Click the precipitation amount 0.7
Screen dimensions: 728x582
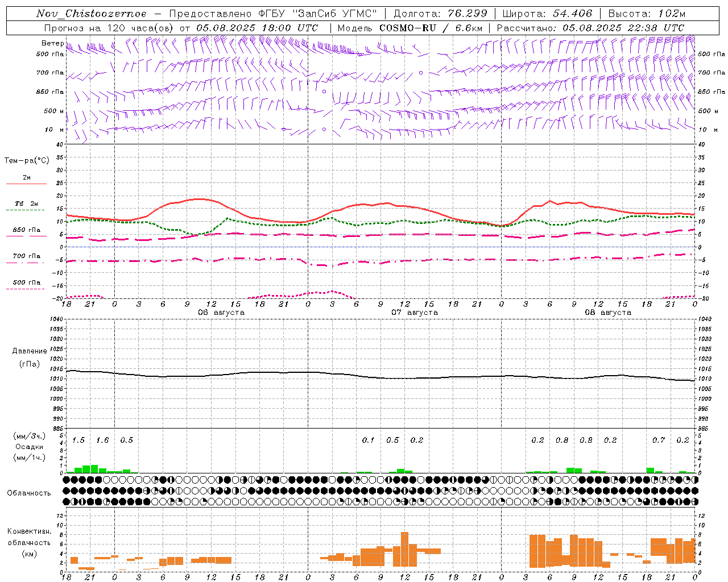click(x=659, y=440)
